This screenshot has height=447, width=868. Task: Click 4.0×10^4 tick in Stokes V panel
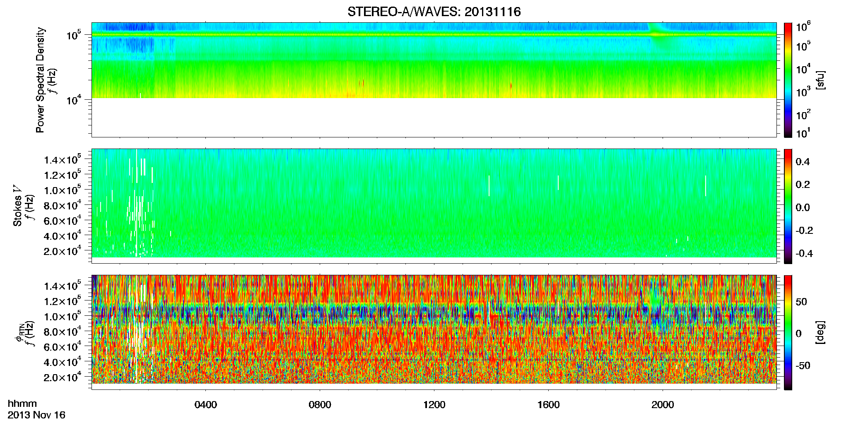(63, 236)
